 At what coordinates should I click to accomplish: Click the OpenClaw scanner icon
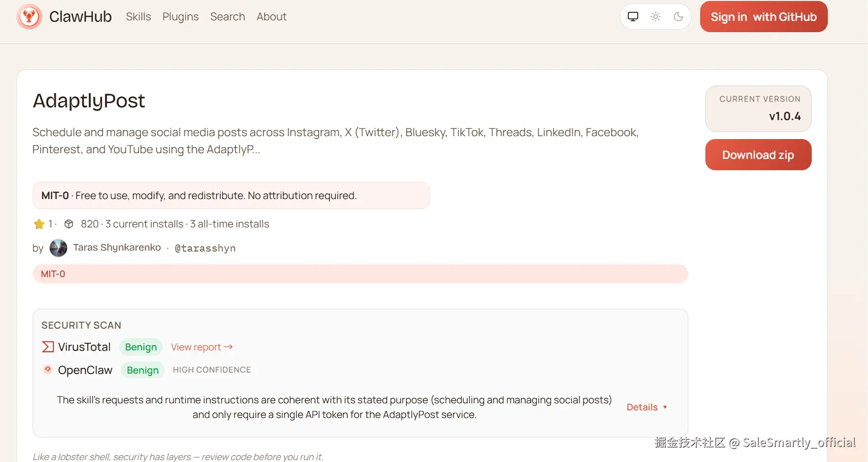point(48,369)
